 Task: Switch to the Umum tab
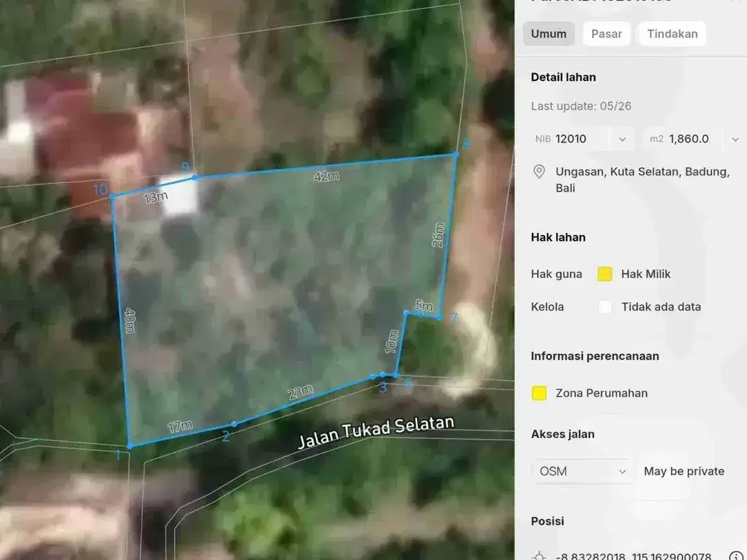[x=548, y=34]
